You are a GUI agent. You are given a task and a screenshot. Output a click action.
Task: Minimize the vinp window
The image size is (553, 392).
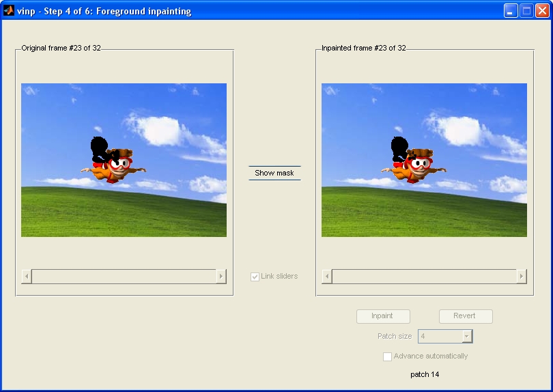tap(511, 11)
